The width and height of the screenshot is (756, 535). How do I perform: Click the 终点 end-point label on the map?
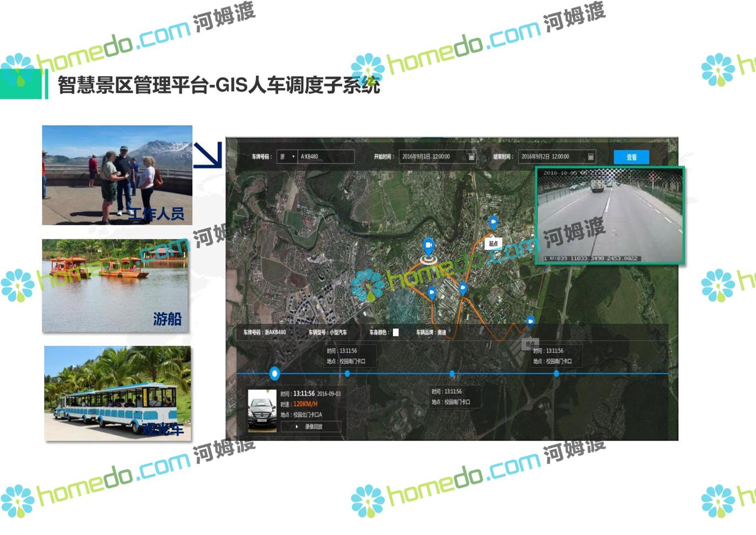point(530,344)
